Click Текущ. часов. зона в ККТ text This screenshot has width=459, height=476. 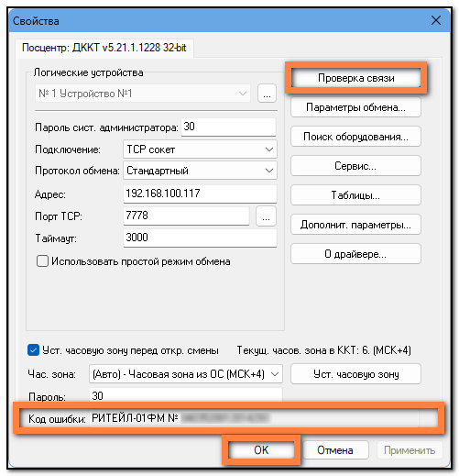point(324,350)
